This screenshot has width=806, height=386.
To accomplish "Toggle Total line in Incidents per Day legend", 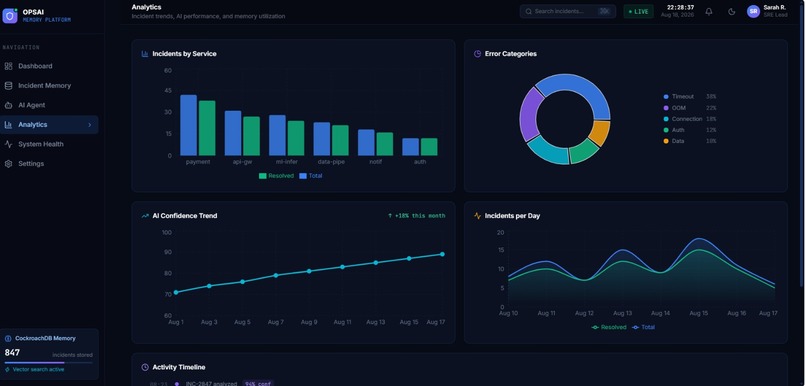I will click(x=644, y=327).
